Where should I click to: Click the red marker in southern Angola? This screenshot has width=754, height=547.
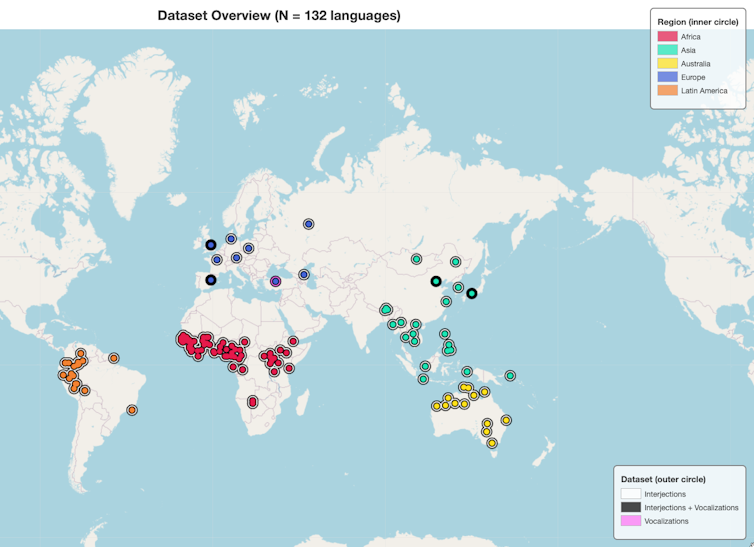pos(252,402)
